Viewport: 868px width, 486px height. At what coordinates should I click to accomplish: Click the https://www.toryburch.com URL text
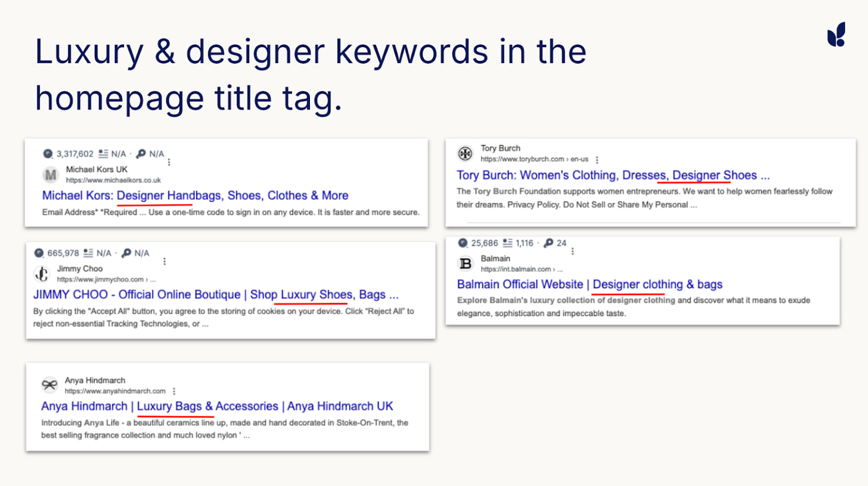(535, 159)
